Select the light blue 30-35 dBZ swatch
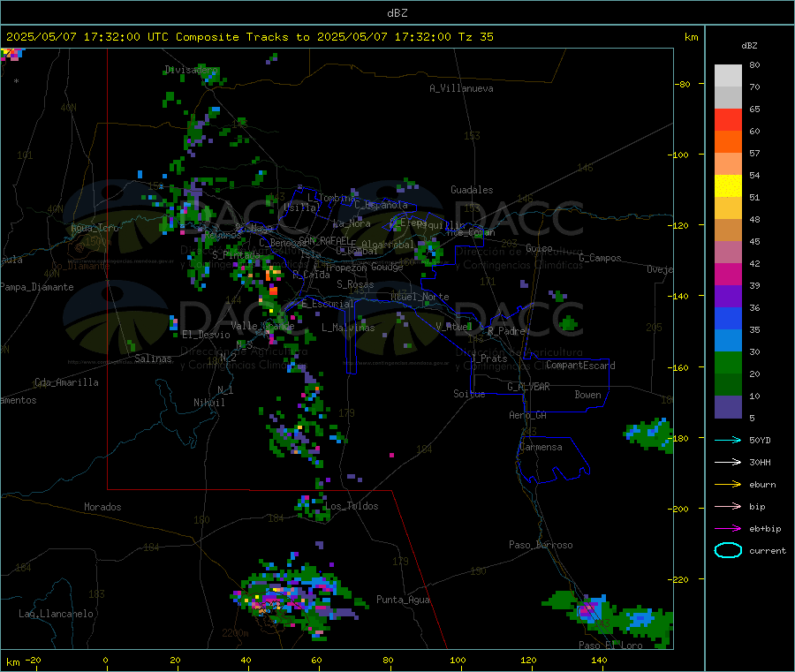 click(728, 341)
